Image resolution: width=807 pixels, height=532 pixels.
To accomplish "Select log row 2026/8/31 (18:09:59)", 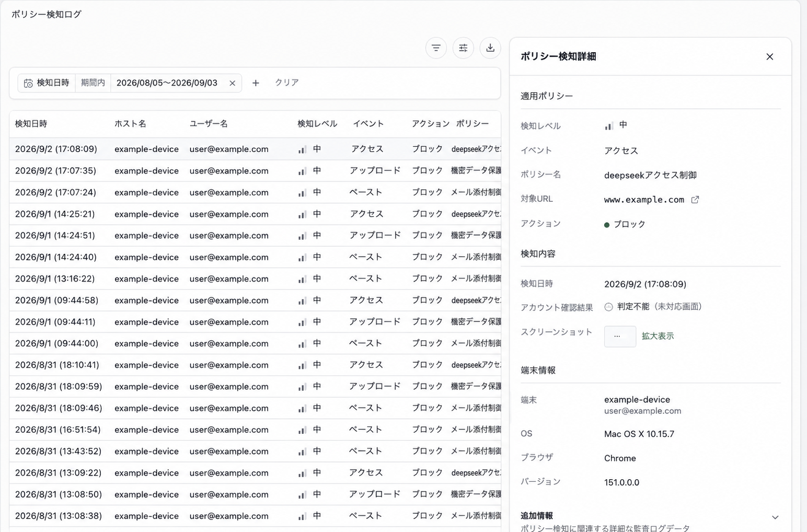I will pos(255,387).
